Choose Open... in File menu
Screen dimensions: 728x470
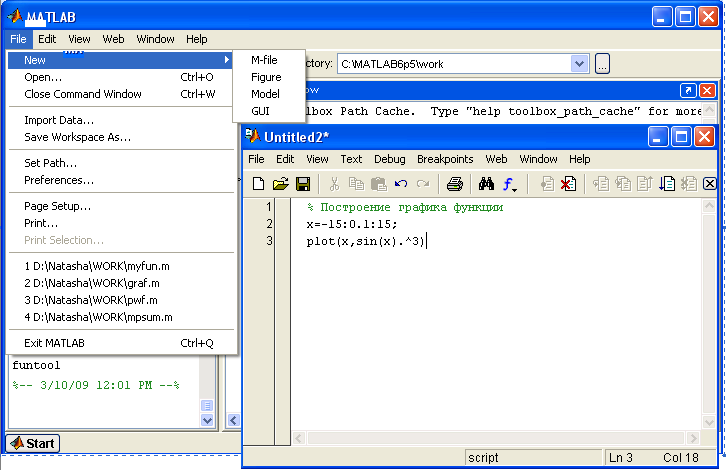point(120,77)
